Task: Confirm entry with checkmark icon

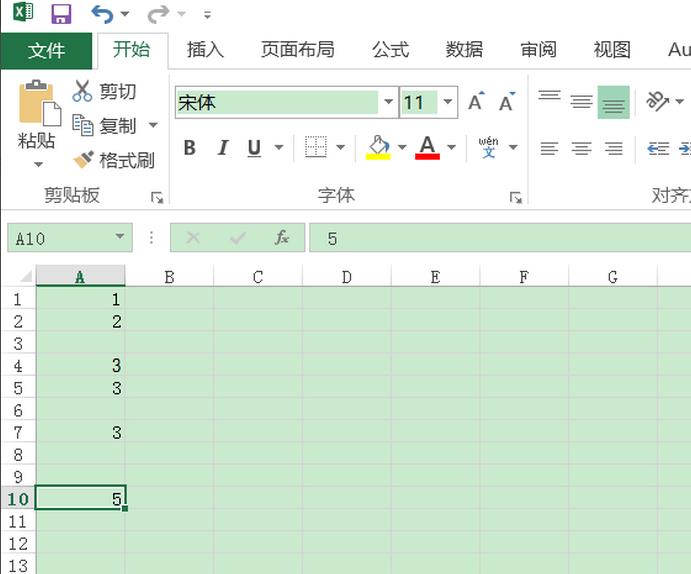Action: pyautogui.click(x=238, y=238)
